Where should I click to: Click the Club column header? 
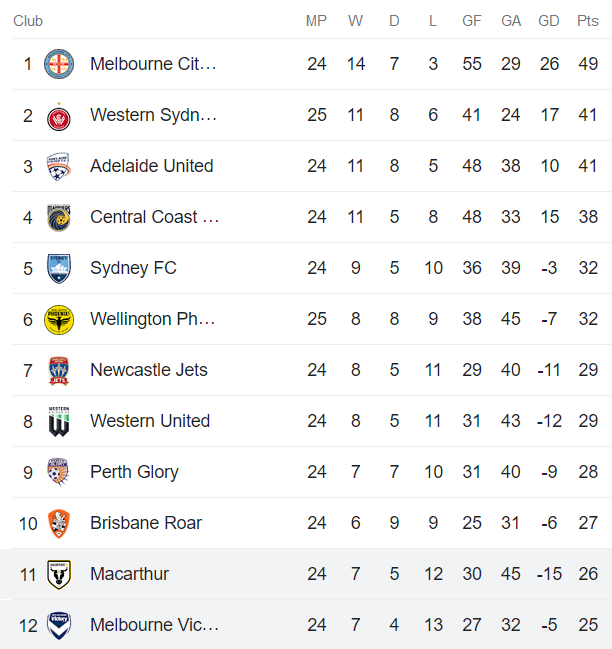[28, 21]
